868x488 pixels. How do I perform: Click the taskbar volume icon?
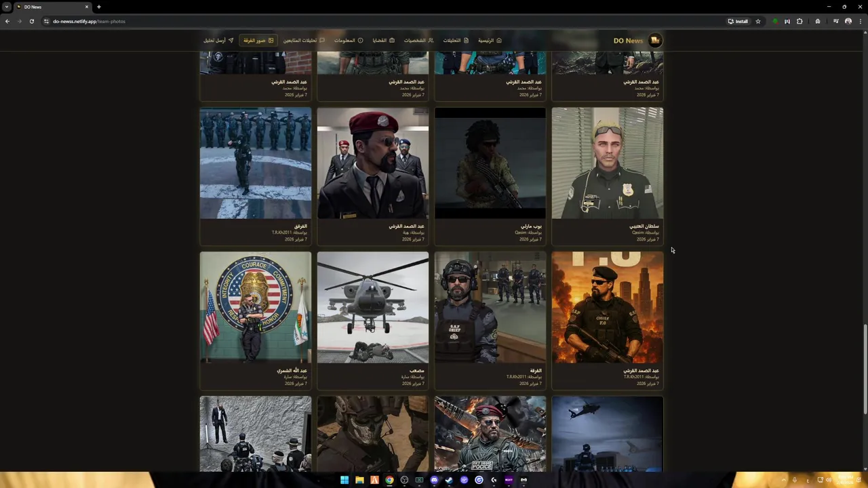point(829,480)
